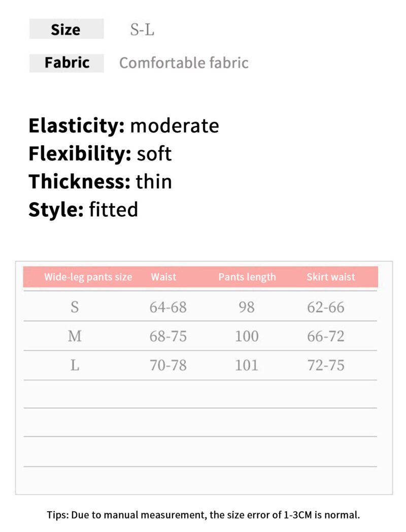Image resolution: width=406 pixels, height=532 pixels.
Task: Click the S size row label
Action: coord(75,307)
